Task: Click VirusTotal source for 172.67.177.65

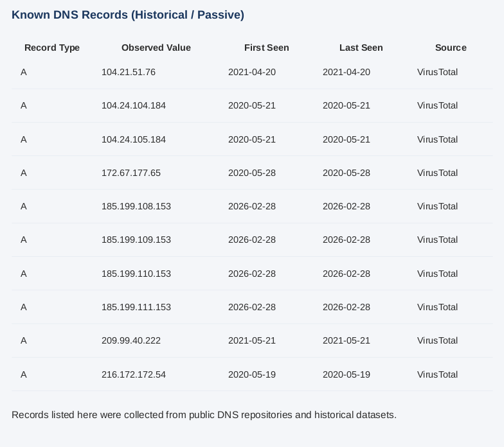Action: pos(437,173)
